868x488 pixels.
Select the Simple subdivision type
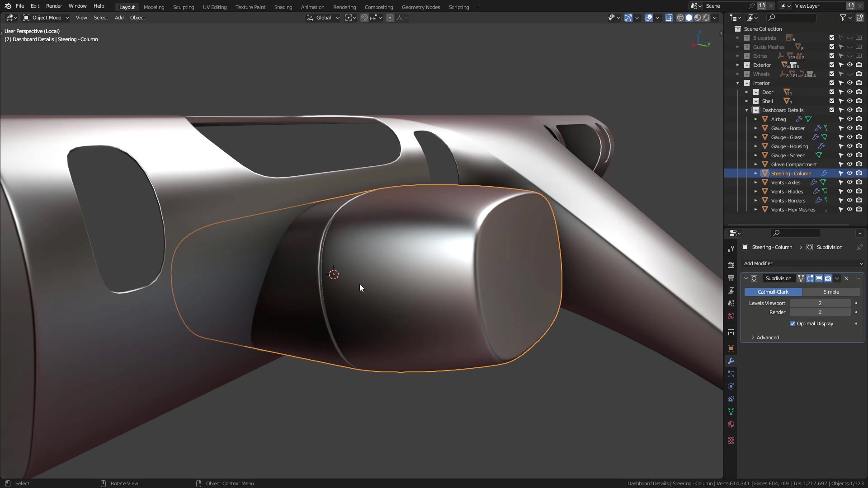(831, 292)
